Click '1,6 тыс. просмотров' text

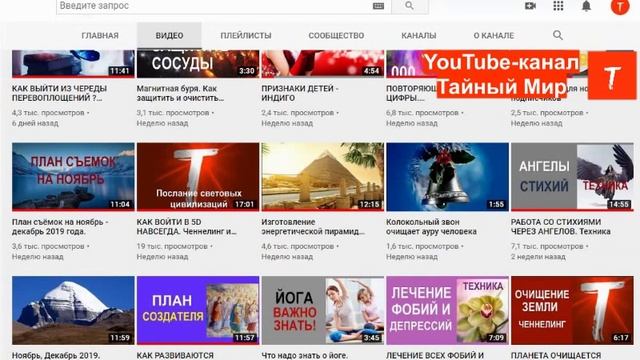coord(422,247)
